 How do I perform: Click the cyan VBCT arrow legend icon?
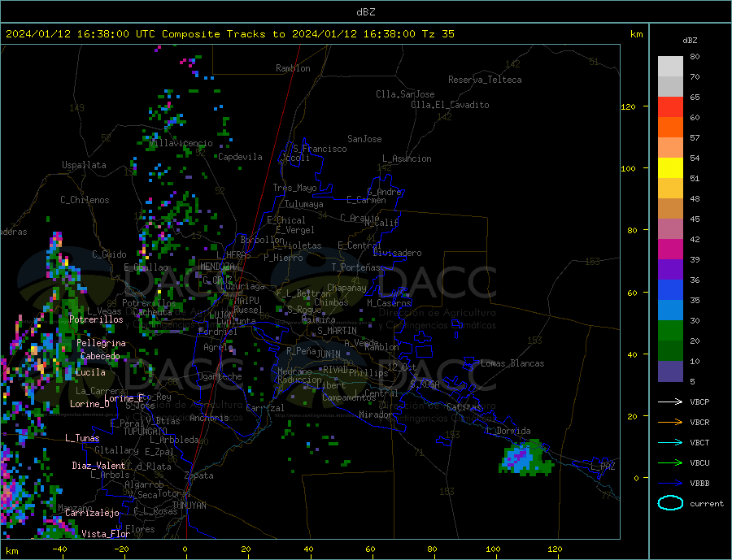tap(670, 442)
